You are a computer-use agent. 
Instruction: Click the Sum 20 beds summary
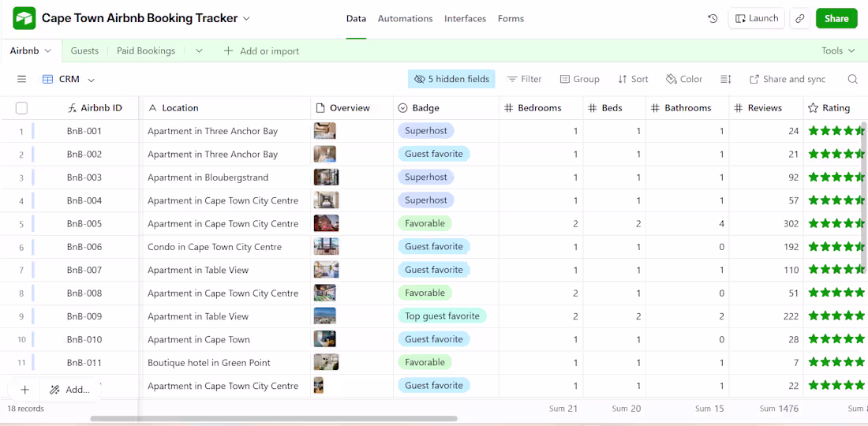point(626,409)
